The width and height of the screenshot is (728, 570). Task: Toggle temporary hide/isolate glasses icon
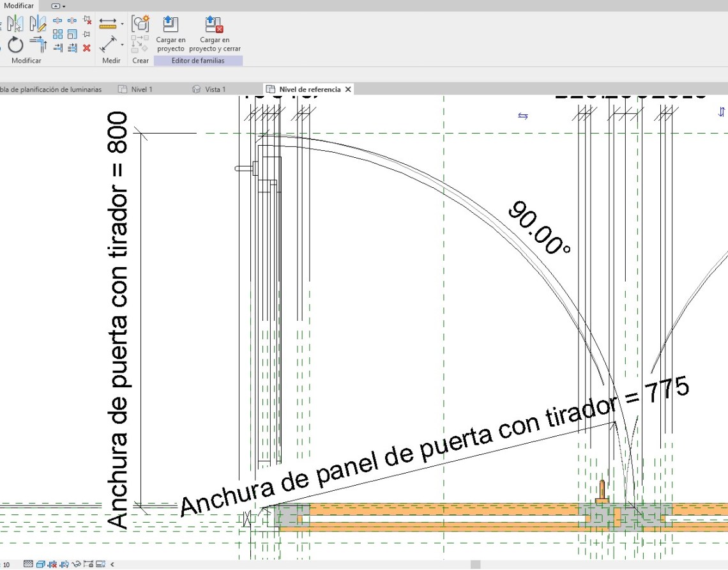pyautogui.click(x=77, y=564)
